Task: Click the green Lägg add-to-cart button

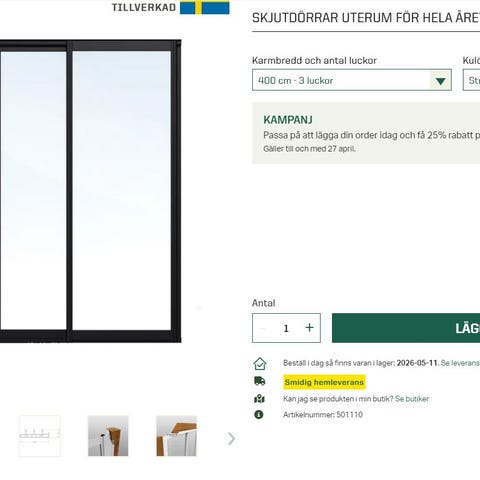Action: click(x=406, y=328)
